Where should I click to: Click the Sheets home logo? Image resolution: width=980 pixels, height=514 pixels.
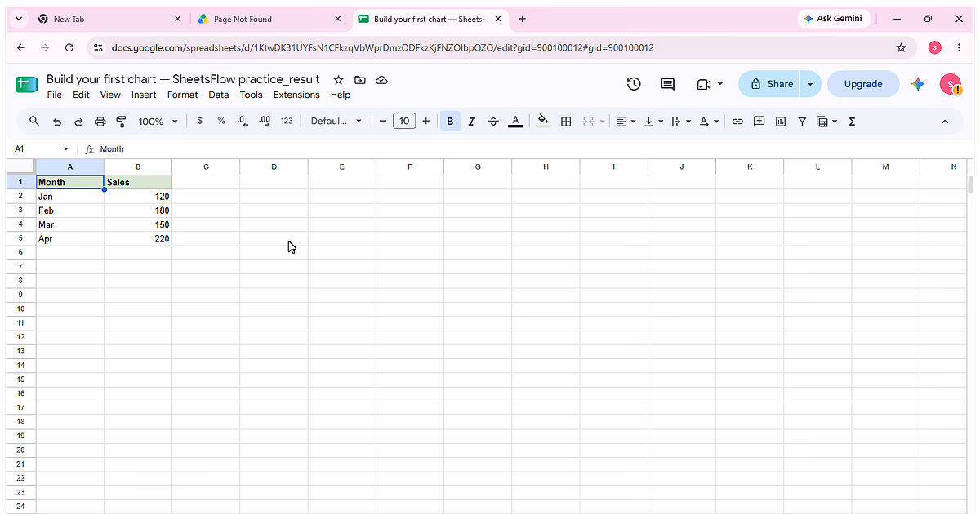tap(26, 84)
